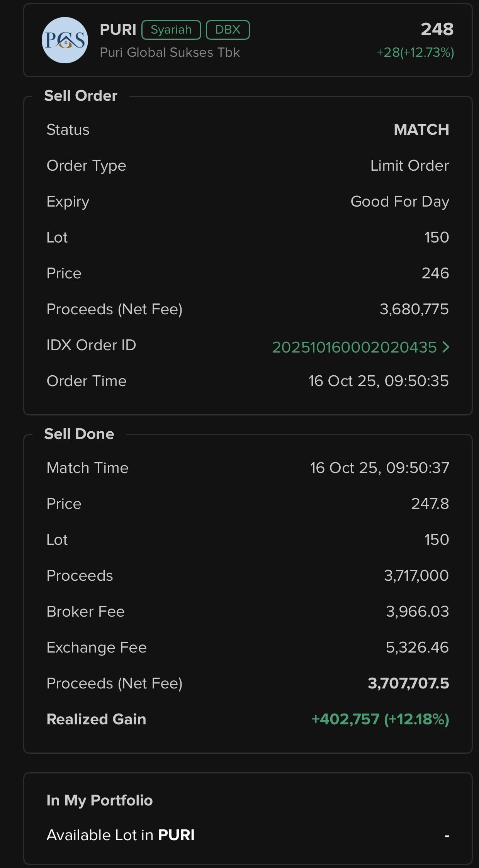Tap the +28(+12.73%) price change
Image resolution: width=479 pixels, height=868 pixels.
tap(415, 53)
